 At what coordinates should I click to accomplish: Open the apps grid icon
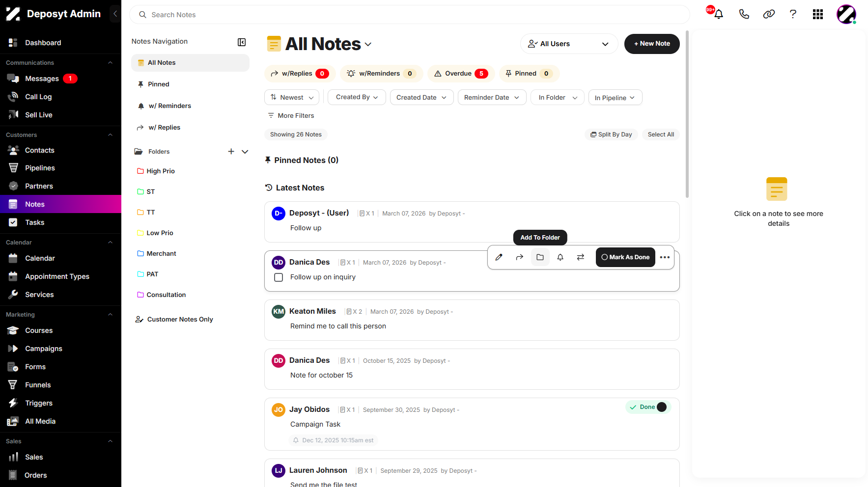pos(818,14)
